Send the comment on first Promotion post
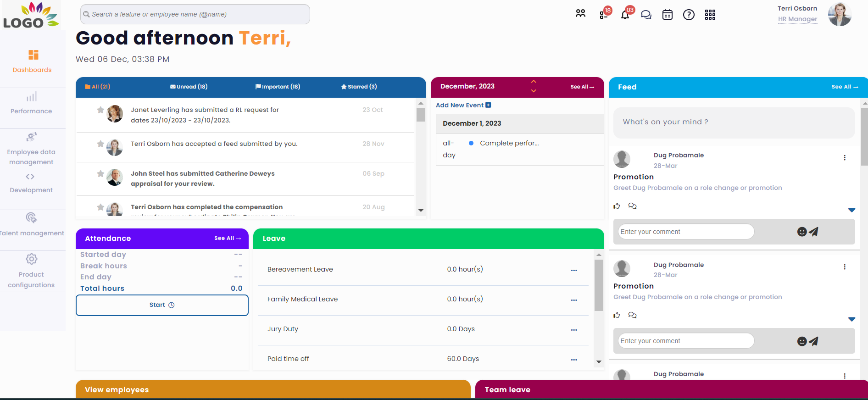868x400 pixels. tap(813, 232)
